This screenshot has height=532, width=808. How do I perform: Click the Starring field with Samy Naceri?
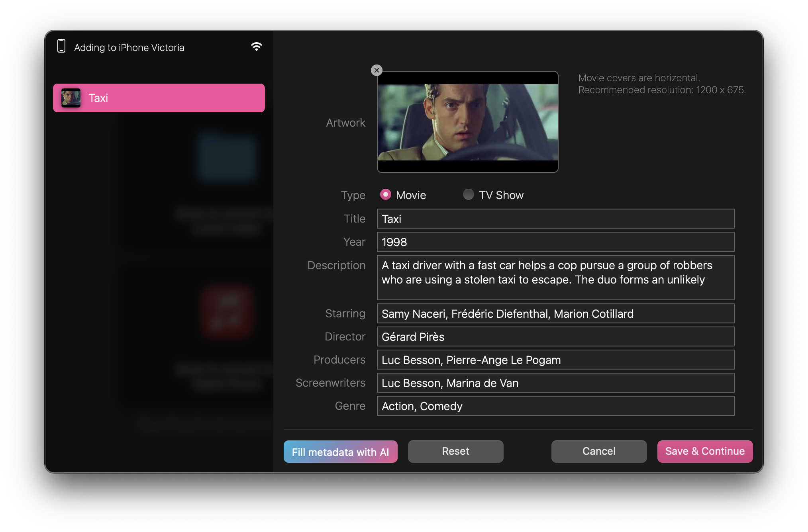555,313
